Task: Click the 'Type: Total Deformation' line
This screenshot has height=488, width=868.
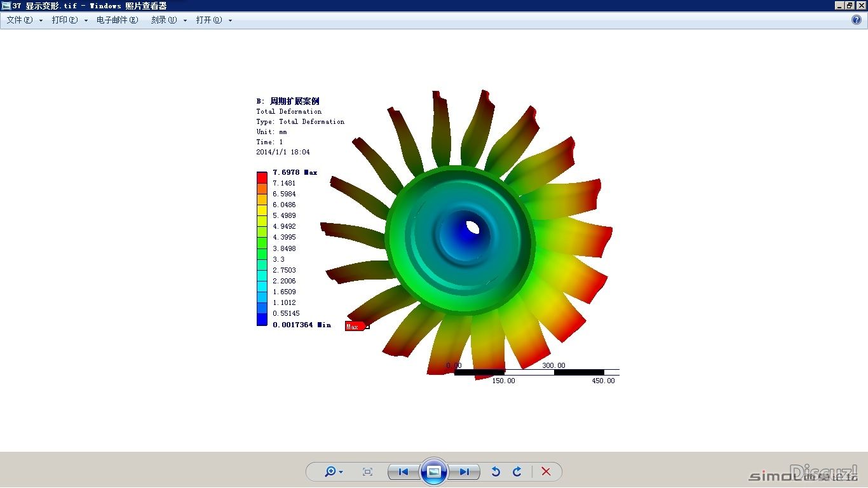Action: click(301, 121)
